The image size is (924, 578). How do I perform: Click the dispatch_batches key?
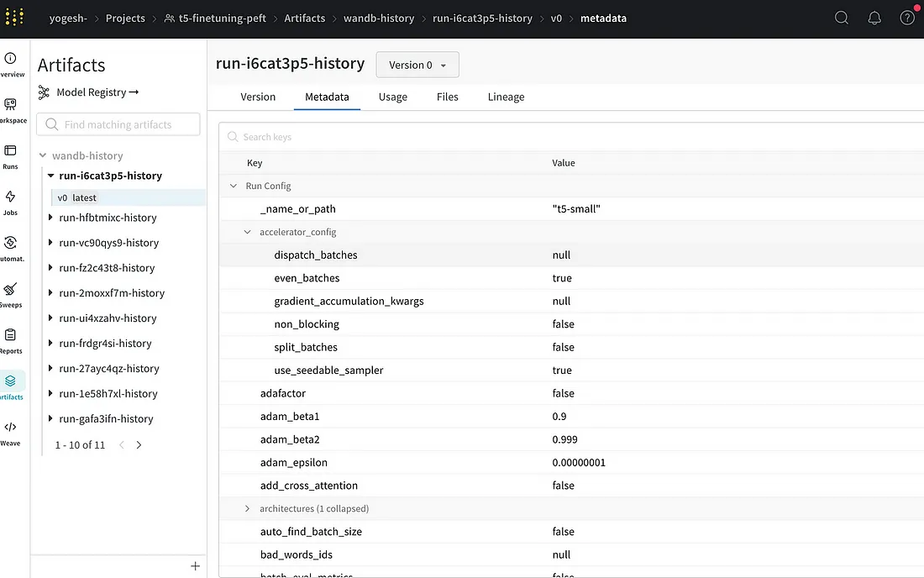coord(316,255)
